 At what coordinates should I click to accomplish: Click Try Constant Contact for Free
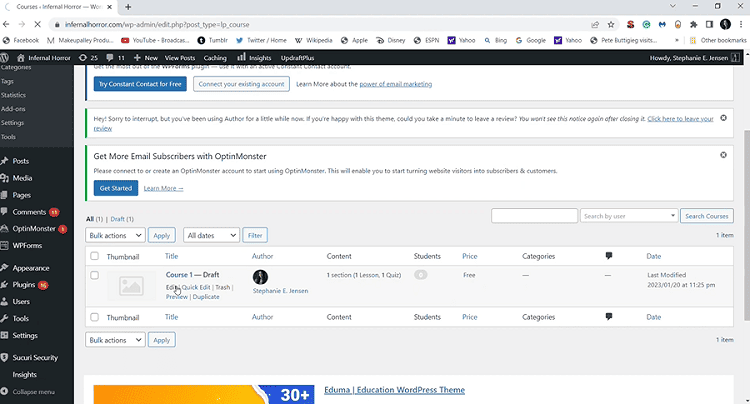click(x=140, y=84)
